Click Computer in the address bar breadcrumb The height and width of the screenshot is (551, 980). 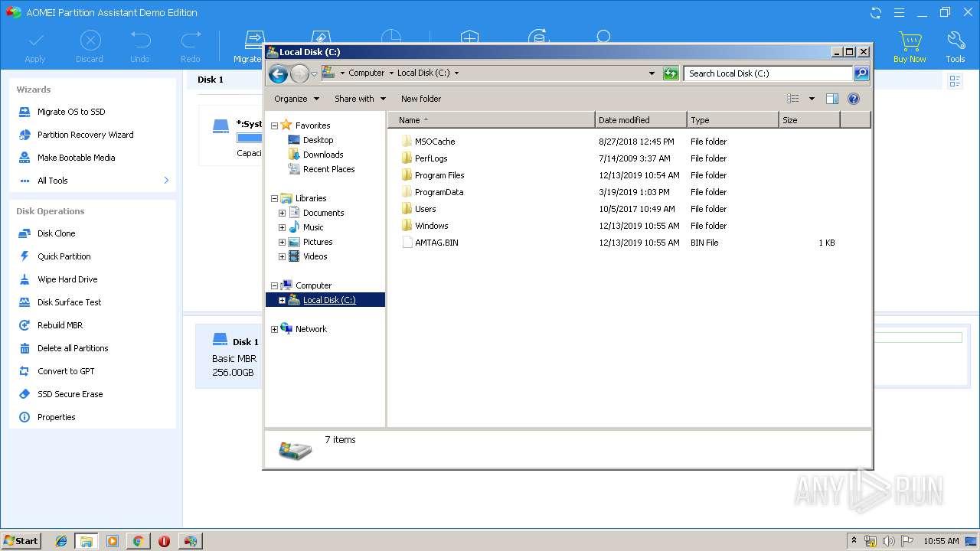tap(367, 73)
